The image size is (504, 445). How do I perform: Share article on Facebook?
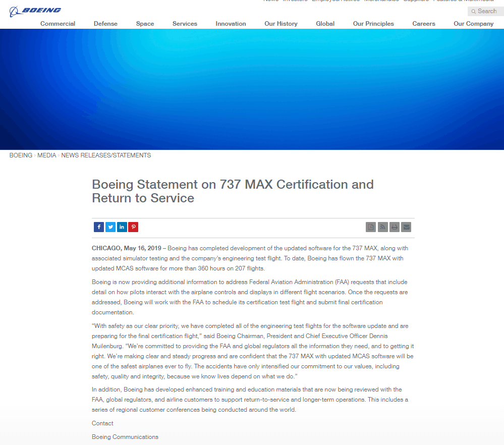coord(99,227)
